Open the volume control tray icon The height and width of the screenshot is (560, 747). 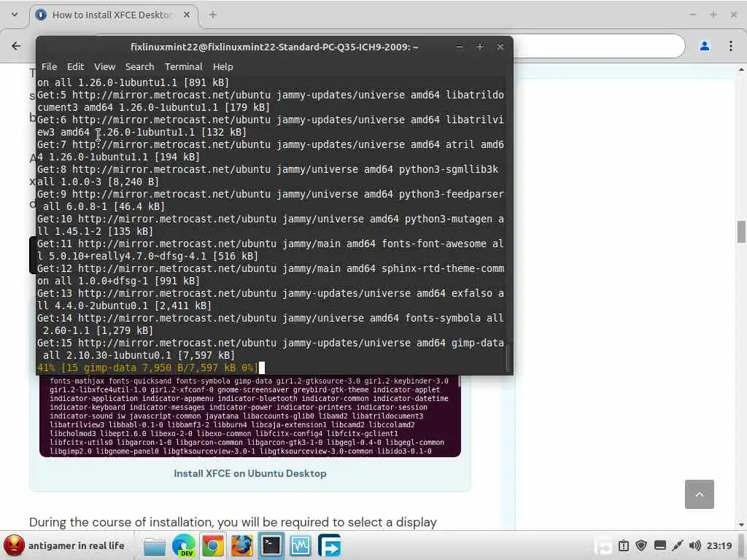(694, 545)
